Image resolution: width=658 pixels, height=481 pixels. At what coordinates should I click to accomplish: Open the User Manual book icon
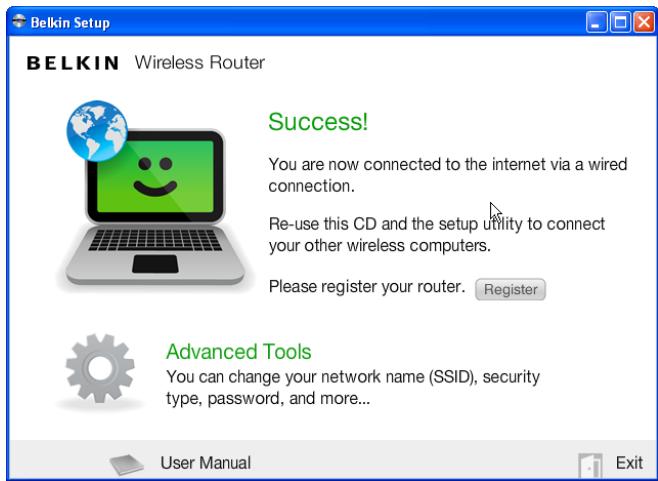coord(126,464)
